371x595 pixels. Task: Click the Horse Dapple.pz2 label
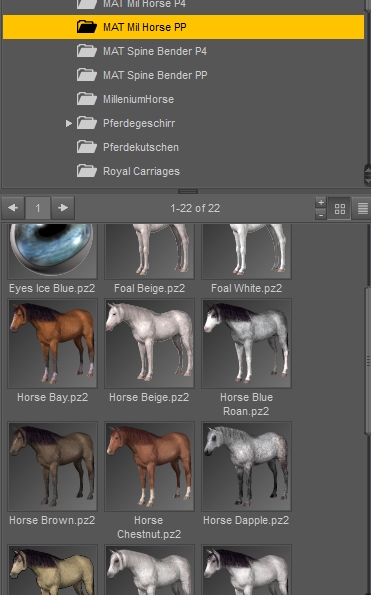(x=246, y=520)
